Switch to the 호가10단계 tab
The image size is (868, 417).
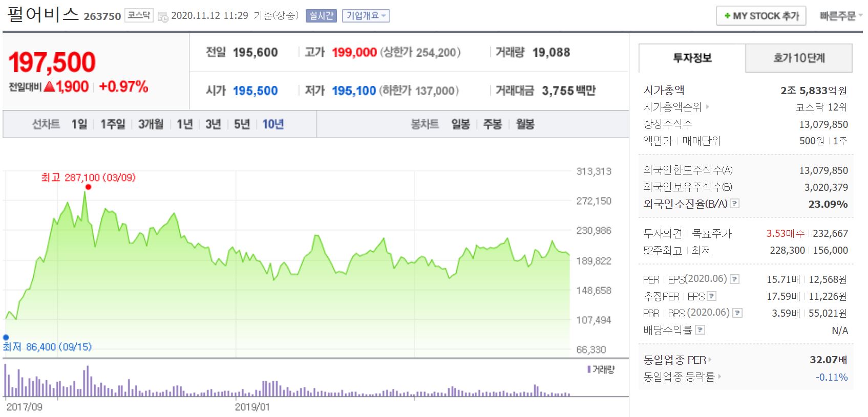[x=799, y=58]
